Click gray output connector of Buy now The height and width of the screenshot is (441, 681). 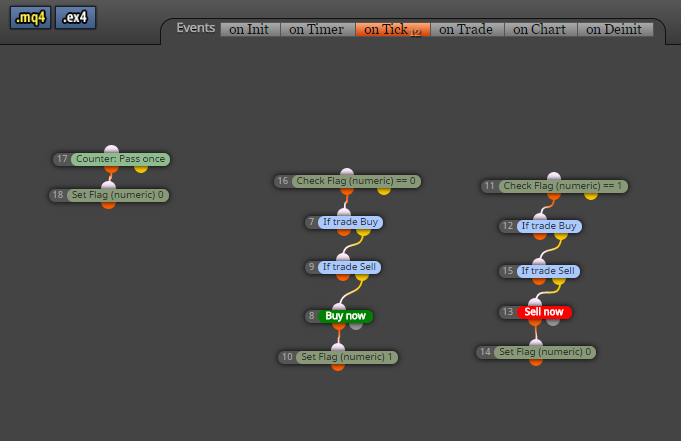356,326
